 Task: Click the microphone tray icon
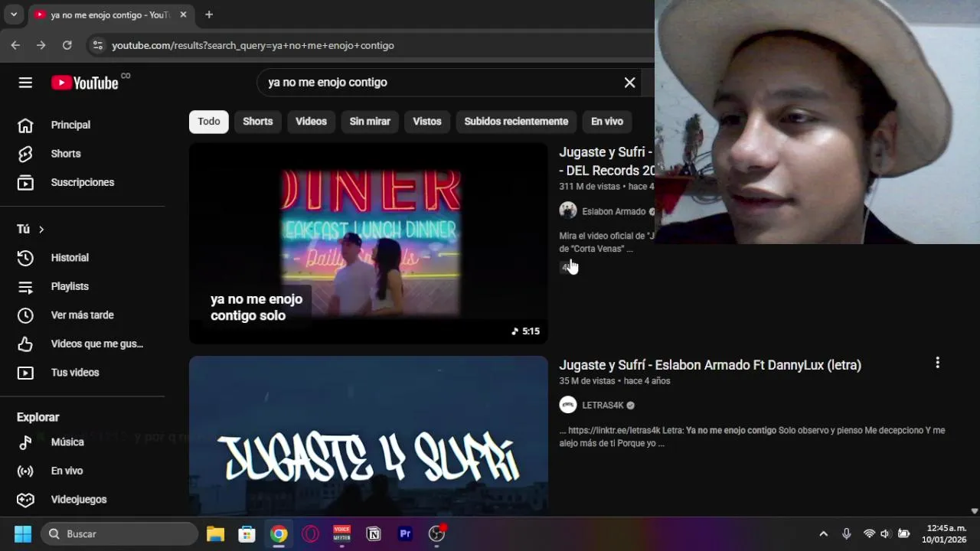pos(846,533)
